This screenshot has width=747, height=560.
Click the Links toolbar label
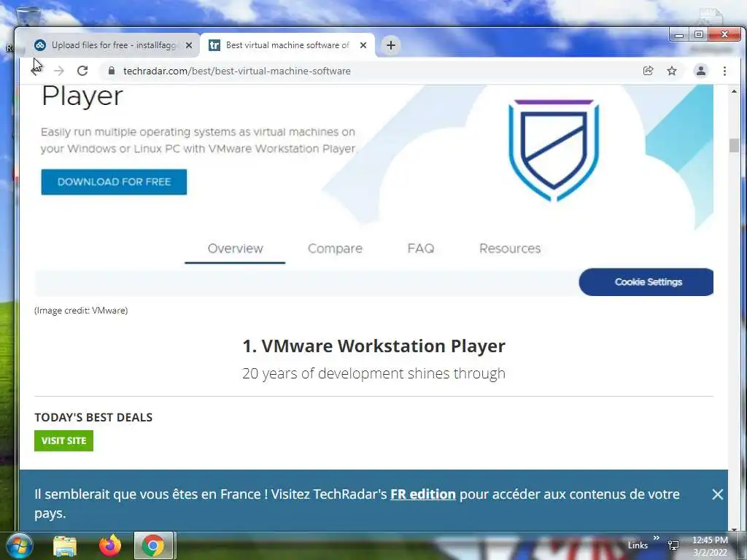638,545
